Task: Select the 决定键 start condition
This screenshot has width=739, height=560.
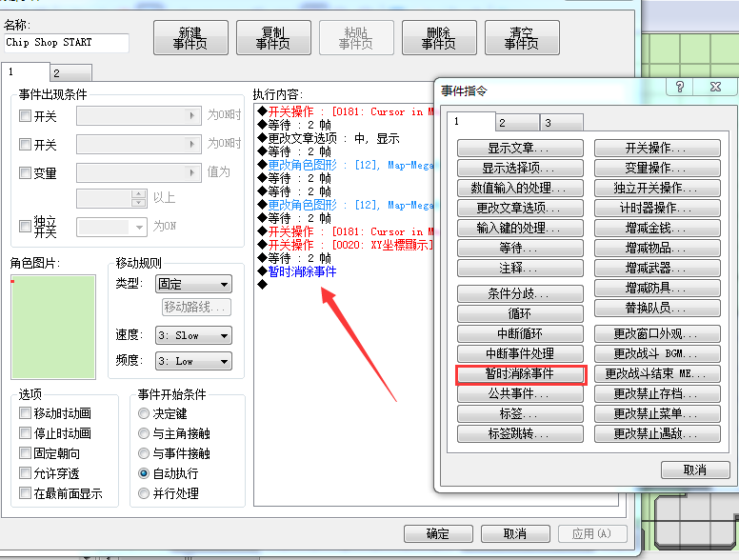Action: point(144,413)
